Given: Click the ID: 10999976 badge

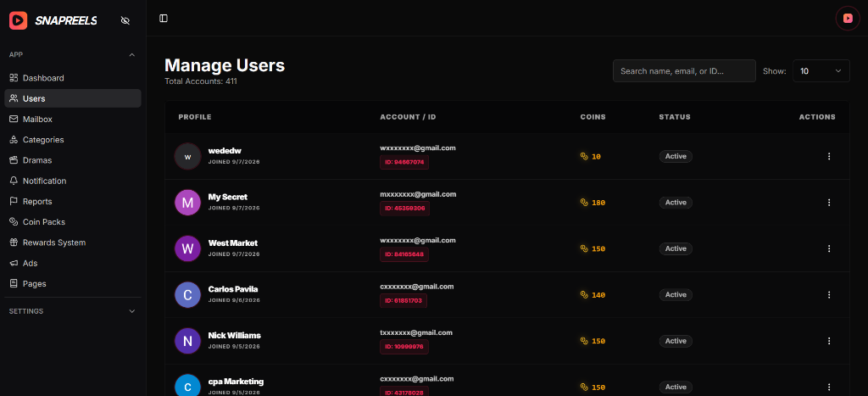Looking at the screenshot, I should point(404,347).
